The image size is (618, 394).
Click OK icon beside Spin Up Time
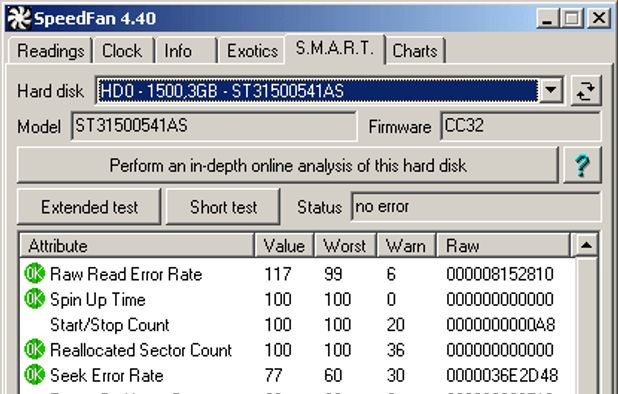pos(35,299)
